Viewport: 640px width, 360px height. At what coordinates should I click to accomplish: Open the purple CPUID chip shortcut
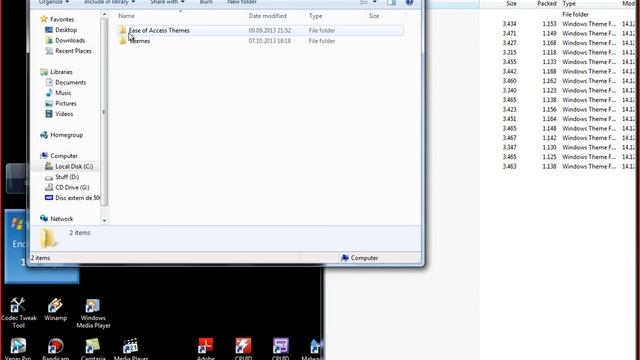click(281, 349)
